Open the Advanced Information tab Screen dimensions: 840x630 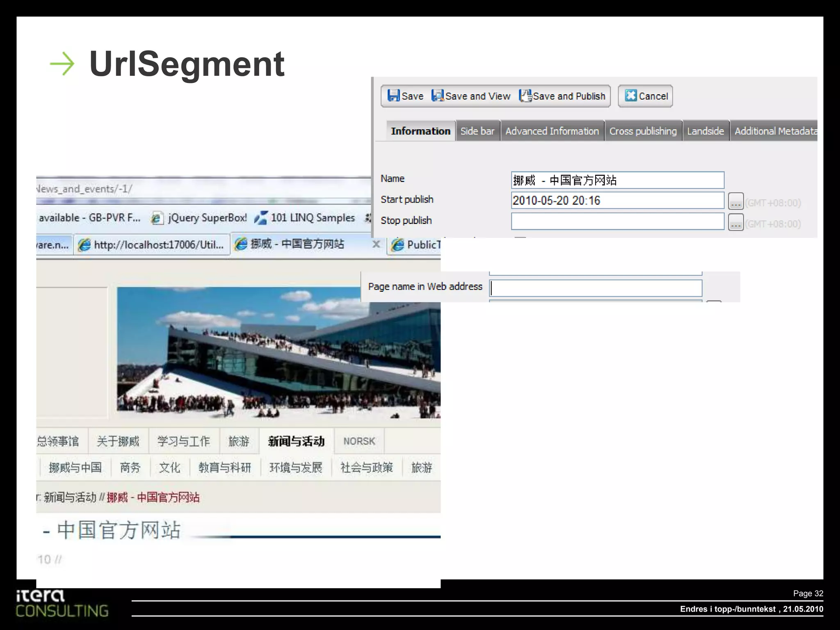[x=552, y=131]
